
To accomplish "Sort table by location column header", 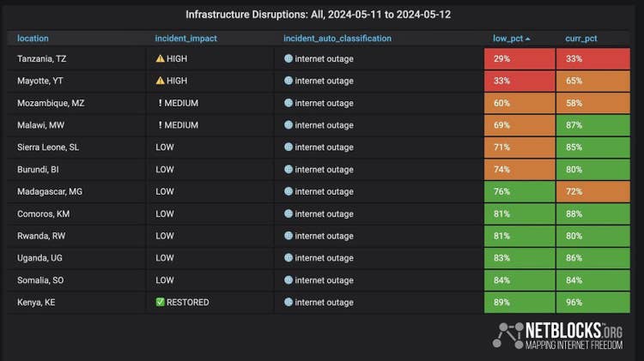I will click(x=33, y=39).
